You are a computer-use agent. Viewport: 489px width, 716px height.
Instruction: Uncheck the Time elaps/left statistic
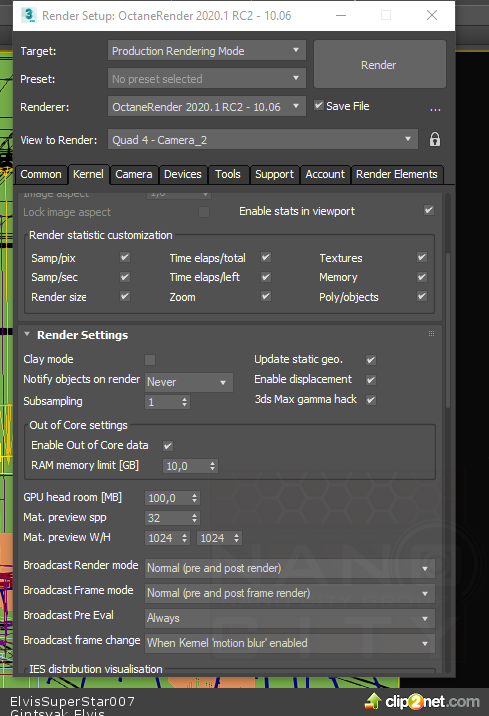pos(266,277)
